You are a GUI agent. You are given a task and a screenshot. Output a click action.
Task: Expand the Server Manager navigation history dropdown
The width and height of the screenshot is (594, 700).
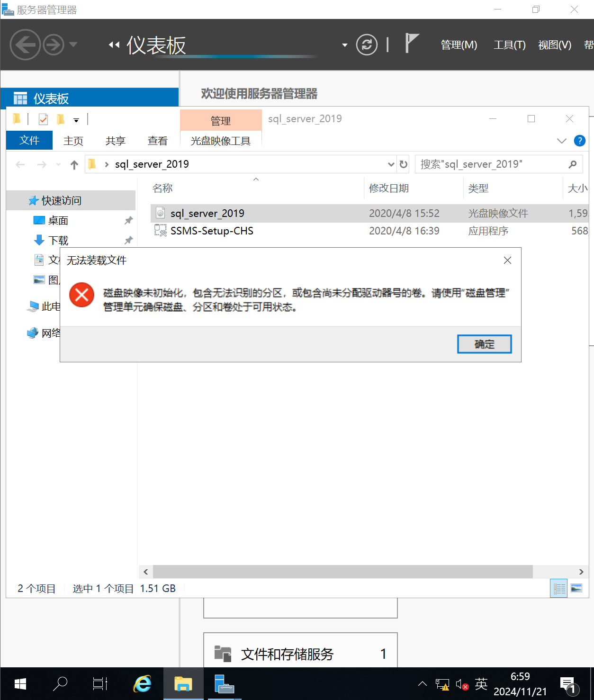(x=73, y=45)
